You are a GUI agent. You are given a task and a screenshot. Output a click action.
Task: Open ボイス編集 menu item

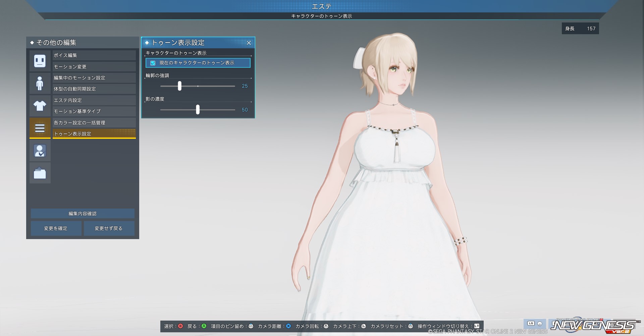tap(94, 55)
